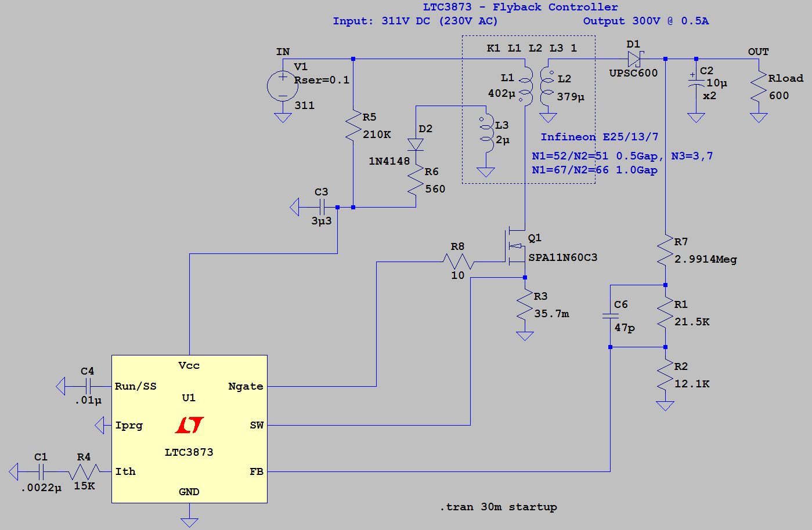Click the '3µ3' value of C3
812x530 pixels.
coord(322,221)
